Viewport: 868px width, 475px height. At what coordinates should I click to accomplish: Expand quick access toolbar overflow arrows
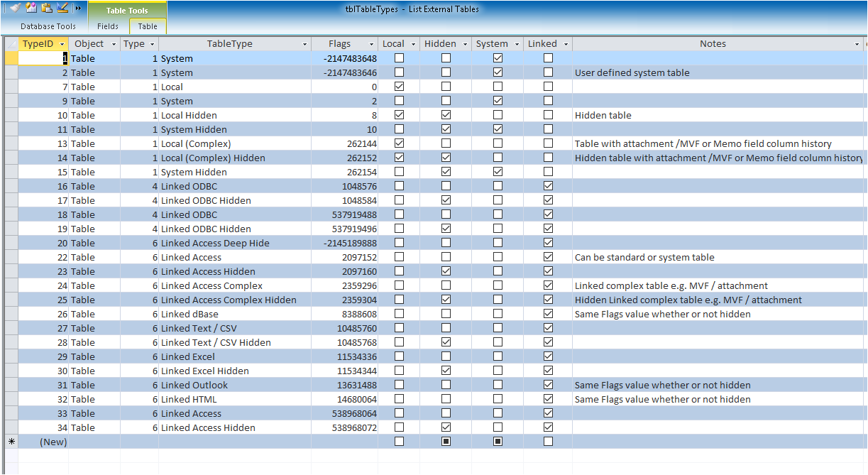click(x=78, y=8)
